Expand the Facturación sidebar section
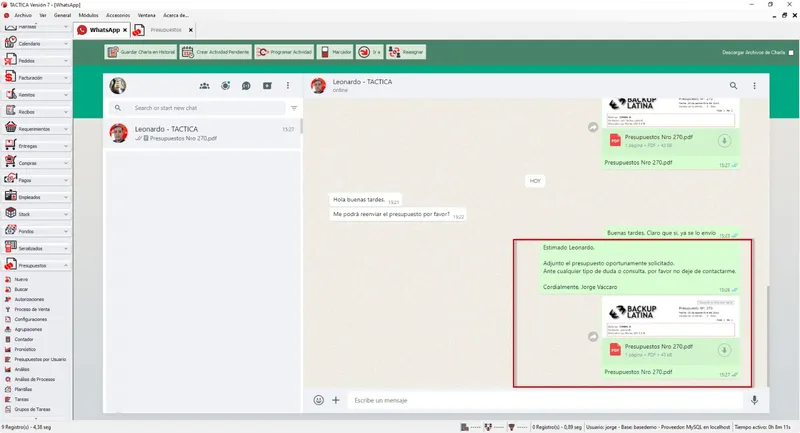The width and height of the screenshot is (800, 433). tap(36, 78)
